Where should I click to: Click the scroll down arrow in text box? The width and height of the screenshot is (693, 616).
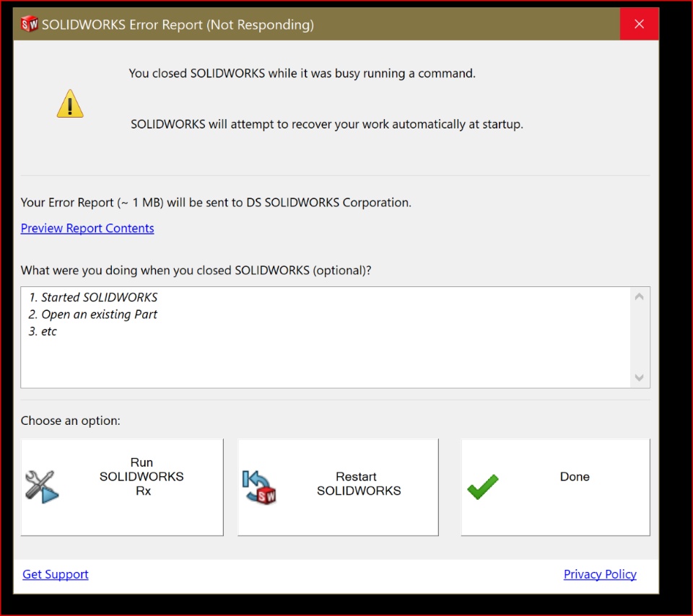[639, 377]
